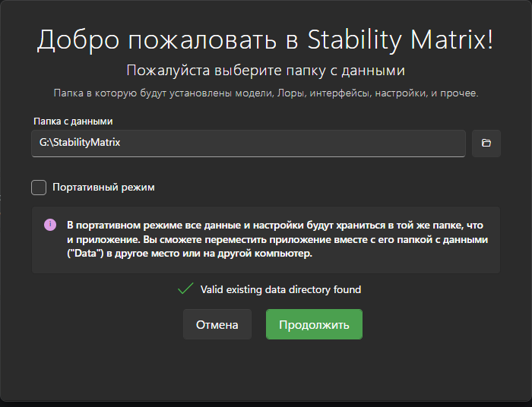Click the info line starting В портативном режиме

pyautogui.click(x=275, y=226)
